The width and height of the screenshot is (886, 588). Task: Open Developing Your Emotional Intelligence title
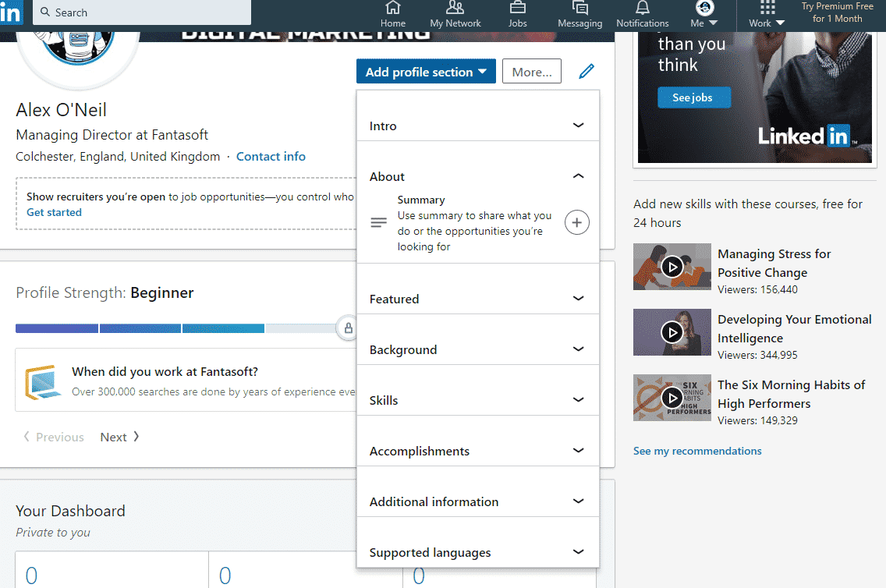coord(795,329)
